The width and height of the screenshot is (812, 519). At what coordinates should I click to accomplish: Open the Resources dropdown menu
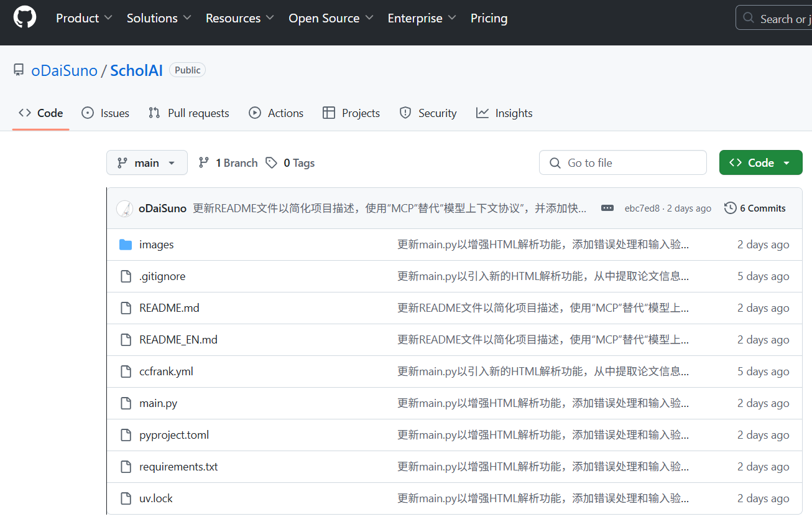[239, 18]
